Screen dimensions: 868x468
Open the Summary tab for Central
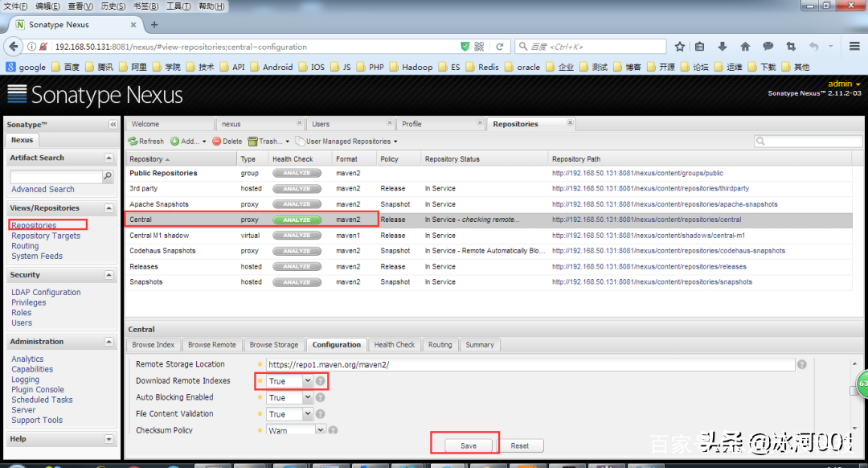click(x=479, y=344)
